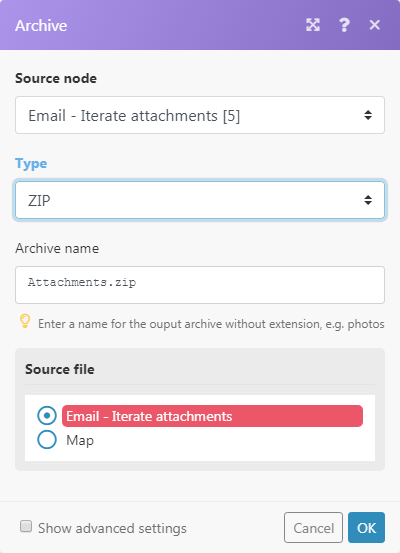Viewport: 400px width, 553px height.
Task: Click the expand dialog fullscreen icon
Action: [313, 25]
